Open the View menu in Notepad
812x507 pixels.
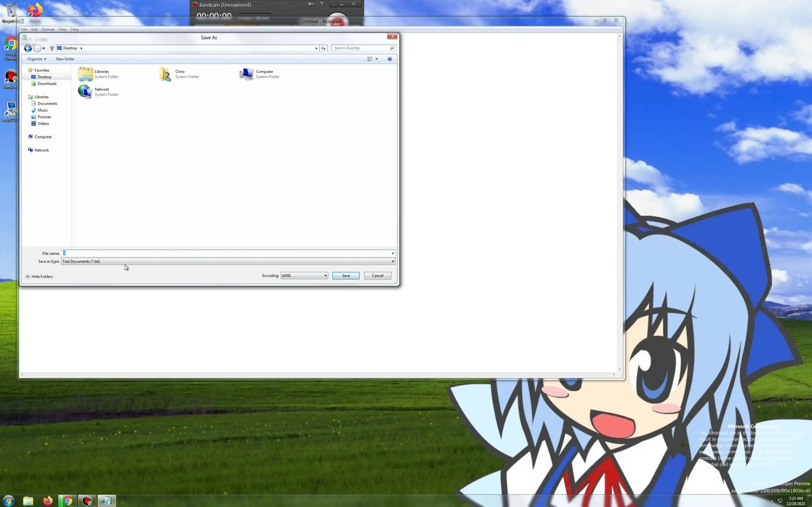click(62, 29)
